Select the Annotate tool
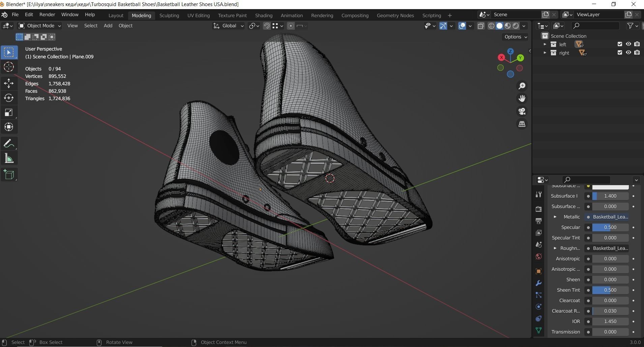The width and height of the screenshot is (644, 347). [x=9, y=144]
